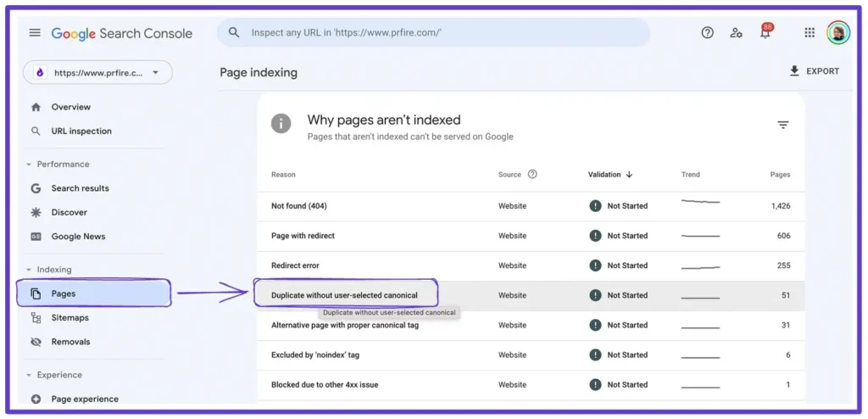This screenshot has width=868, height=419.
Task: Open Excluded by 'noindex' tag row
Action: point(531,355)
